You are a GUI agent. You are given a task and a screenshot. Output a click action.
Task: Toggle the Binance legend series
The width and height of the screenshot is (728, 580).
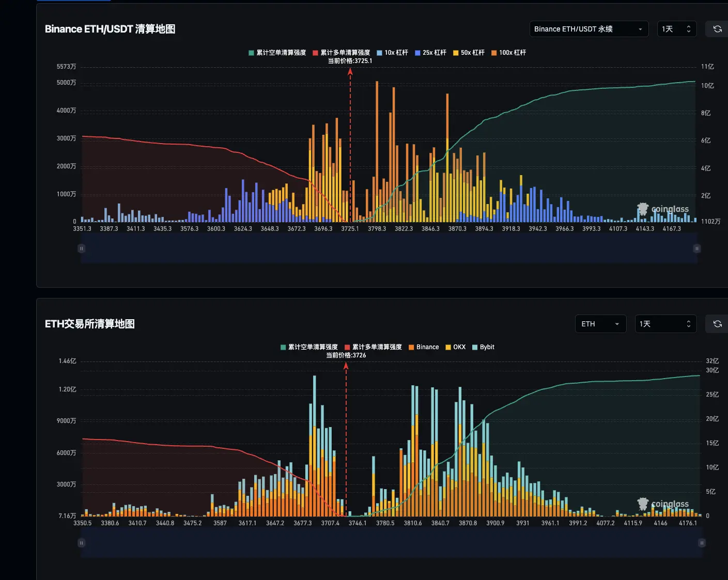pyautogui.click(x=424, y=347)
